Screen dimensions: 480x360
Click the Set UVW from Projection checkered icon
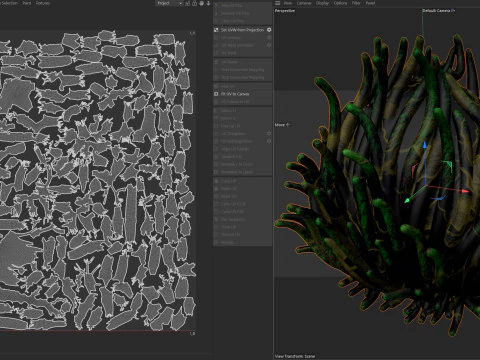tap(216, 30)
